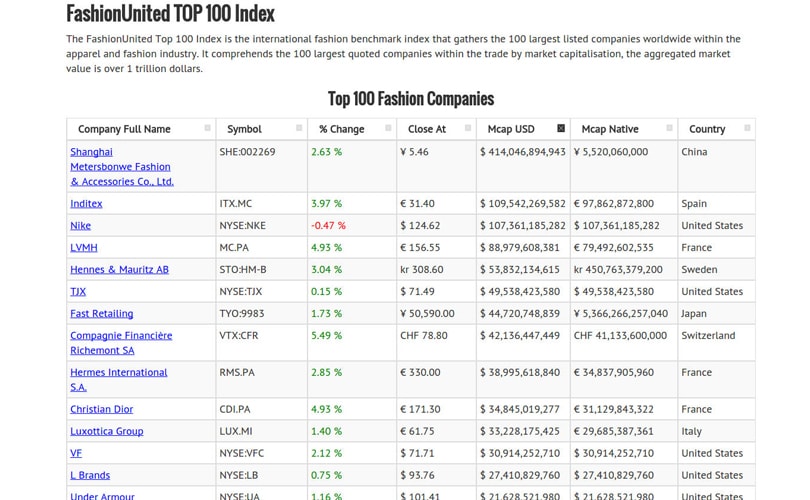Click the Fast Retailing link
810x500 pixels.
point(101,314)
